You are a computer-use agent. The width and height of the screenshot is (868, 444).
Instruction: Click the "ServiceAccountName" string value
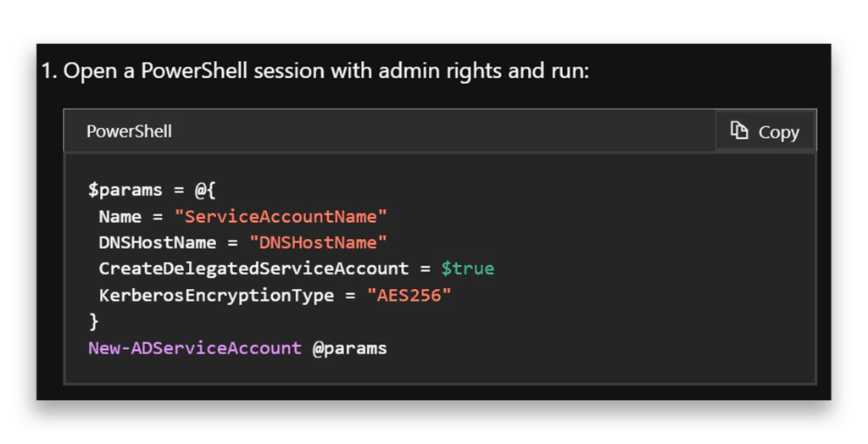click(281, 216)
